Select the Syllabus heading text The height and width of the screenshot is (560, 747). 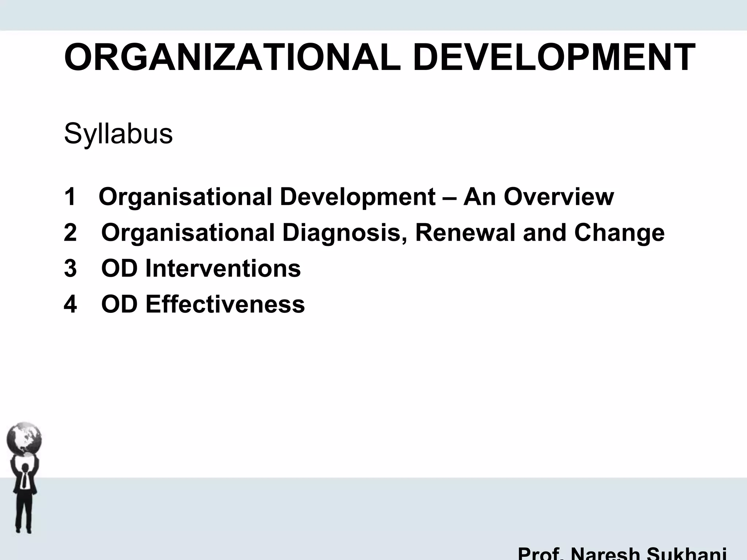tap(118, 134)
